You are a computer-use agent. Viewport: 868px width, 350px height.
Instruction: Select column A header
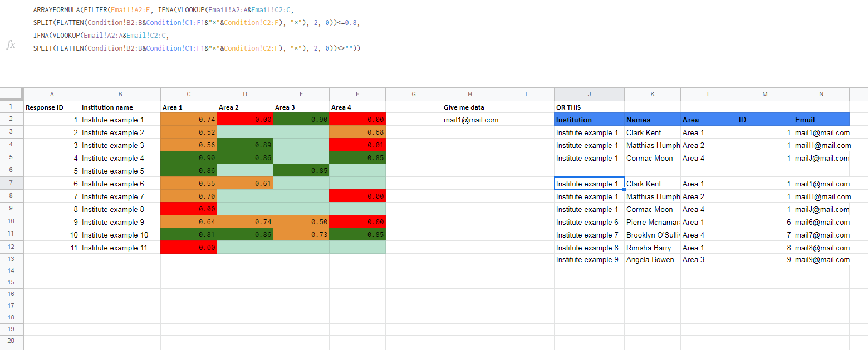[x=52, y=94]
